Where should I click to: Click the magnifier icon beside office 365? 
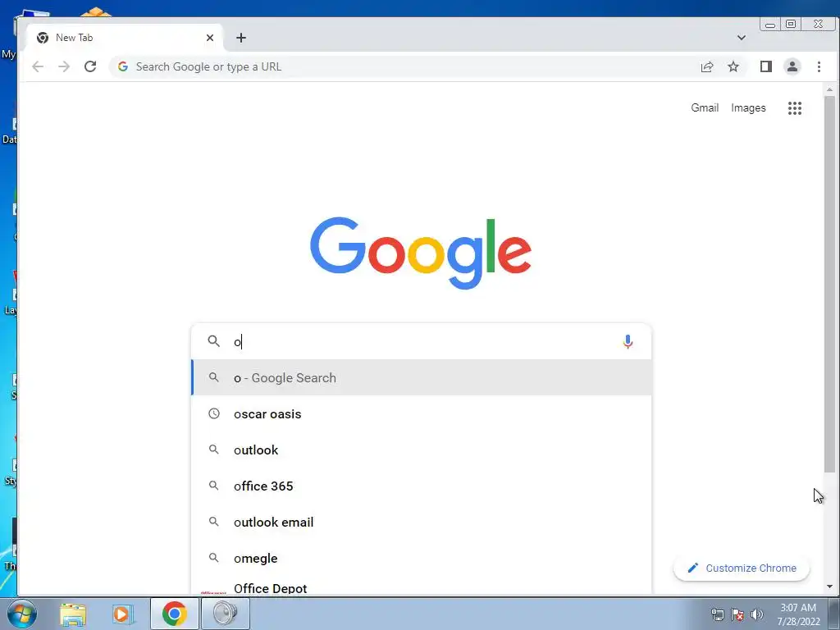(x=214, y=486)
